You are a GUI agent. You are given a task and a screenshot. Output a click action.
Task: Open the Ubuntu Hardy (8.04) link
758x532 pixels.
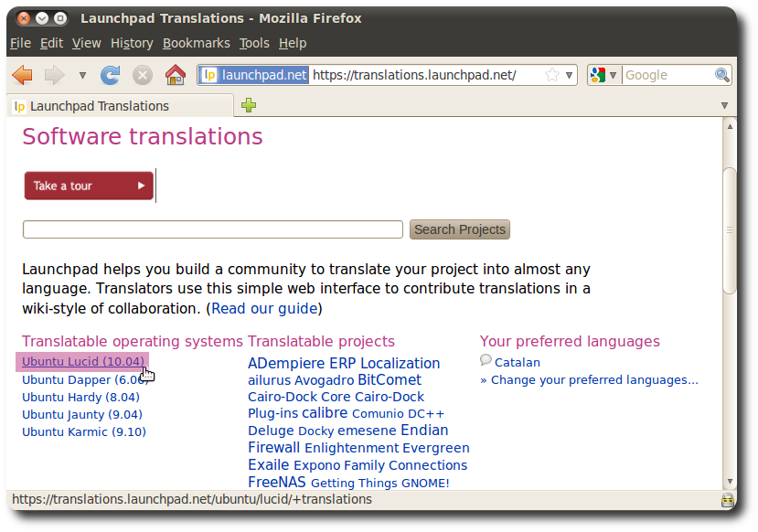80,398
